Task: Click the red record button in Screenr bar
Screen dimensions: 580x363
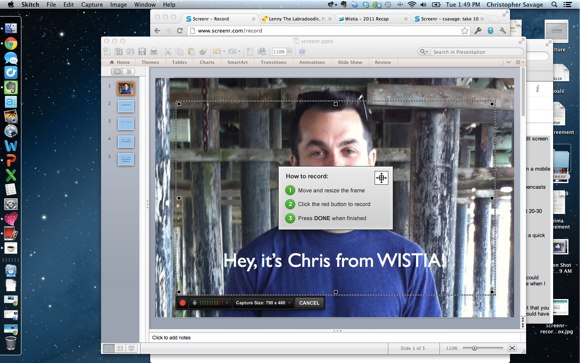Action: click(182, 303)
